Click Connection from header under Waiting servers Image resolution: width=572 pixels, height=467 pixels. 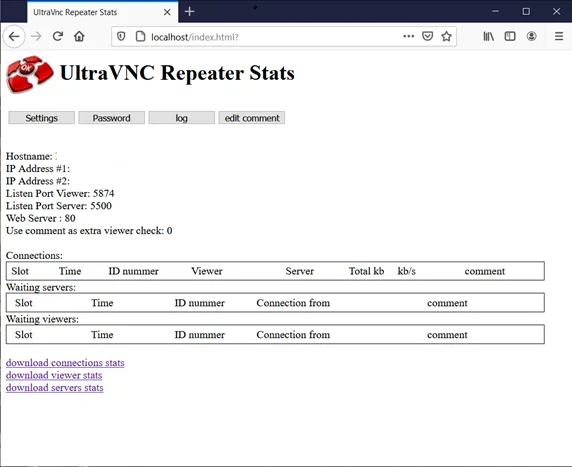pyautogui.click(x=293, y=303)
